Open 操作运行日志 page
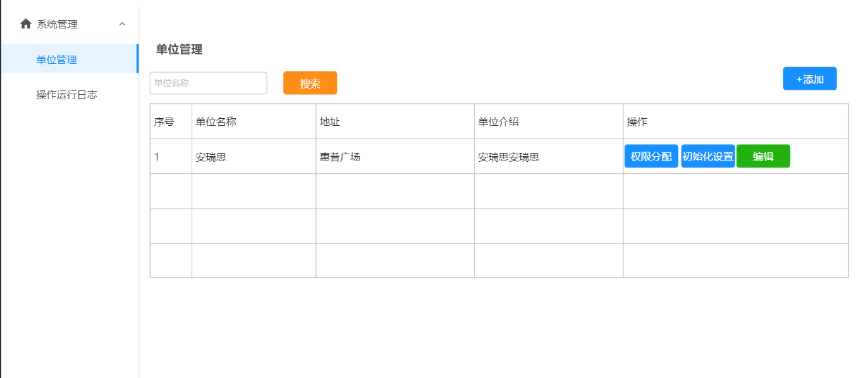868x378 pixels. [x=66, y=95]
